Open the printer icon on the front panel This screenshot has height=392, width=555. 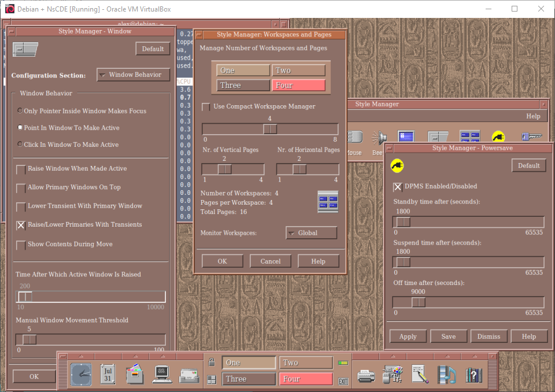click(x=366, y=375)
